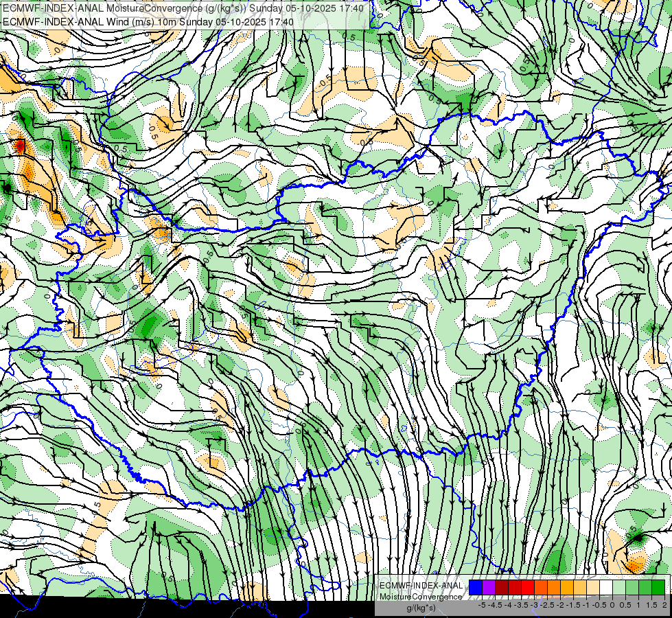672x618 pixels.
Task: Click the darkest red legend swatch
Action: pyautogui.click(x=502, y=587)
